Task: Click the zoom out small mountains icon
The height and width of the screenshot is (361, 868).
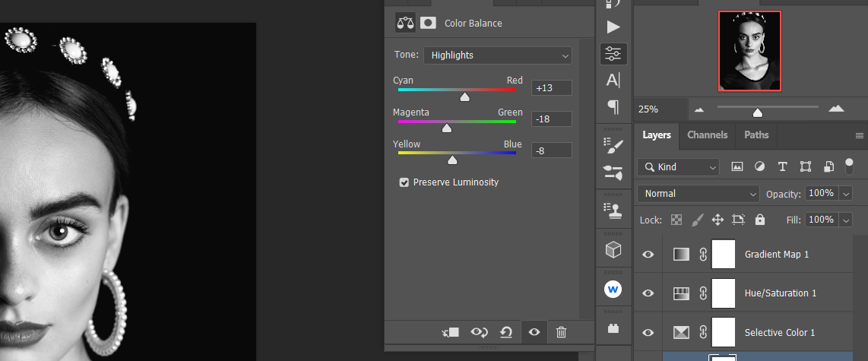Action: pyautogui.click(x=699, y=109)
